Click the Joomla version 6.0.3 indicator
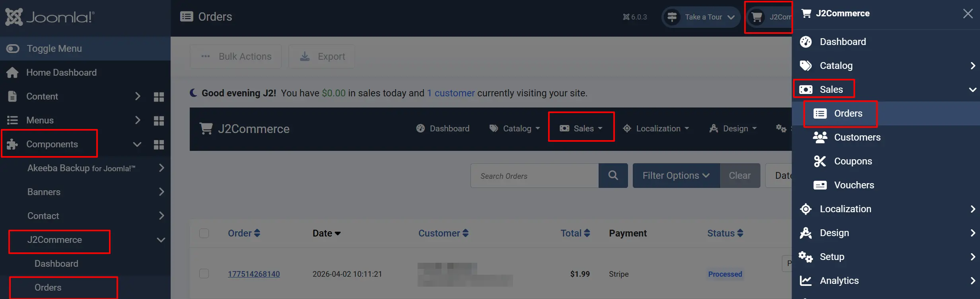Viewport: 980px width, 299px height. pos(635,17)
